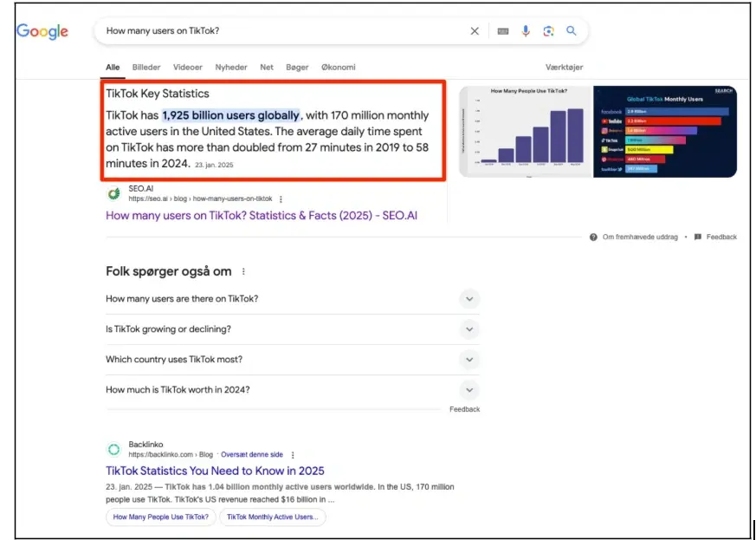The image size is (756, 540).
Task: Expand "How much is TikTok worth in 2024?"
Action: (x=468, y=390)
